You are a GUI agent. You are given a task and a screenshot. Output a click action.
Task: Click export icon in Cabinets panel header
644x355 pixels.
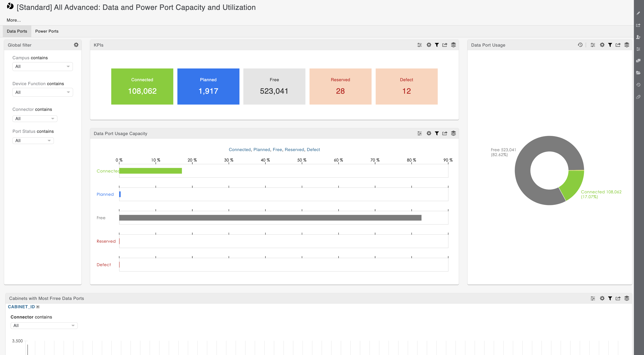[x=618, y=298]
